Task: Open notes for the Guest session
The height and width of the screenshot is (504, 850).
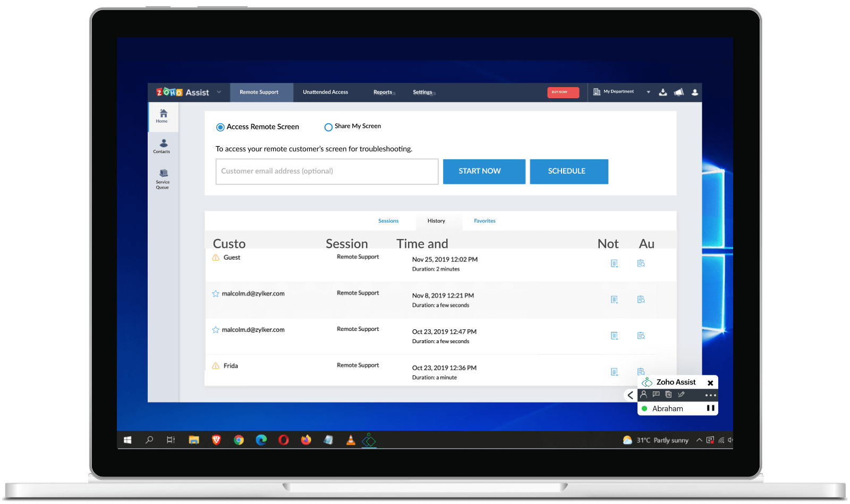Action: click(x=615, y=263)
